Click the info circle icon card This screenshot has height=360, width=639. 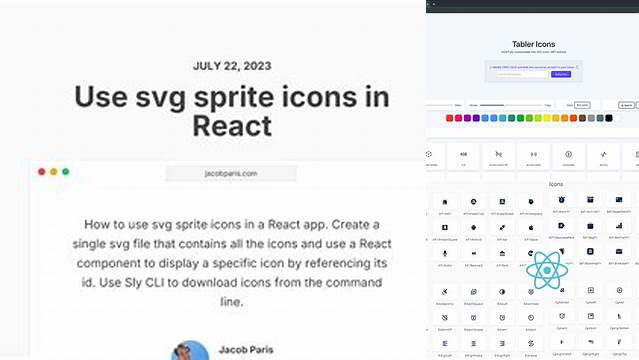pos(568,156)
